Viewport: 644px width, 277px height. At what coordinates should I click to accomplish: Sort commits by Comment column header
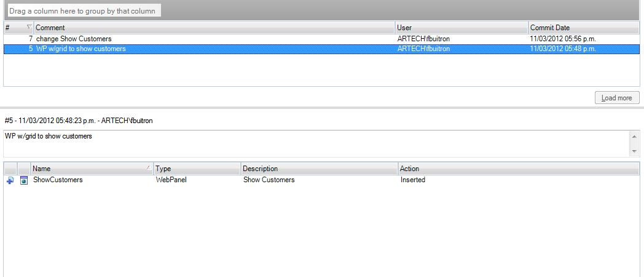pos(214,28)
